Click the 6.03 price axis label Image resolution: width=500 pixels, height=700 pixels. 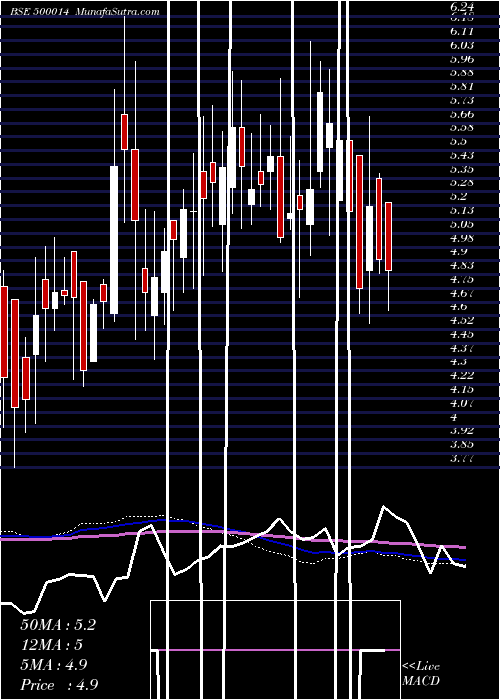click(461, 45)
